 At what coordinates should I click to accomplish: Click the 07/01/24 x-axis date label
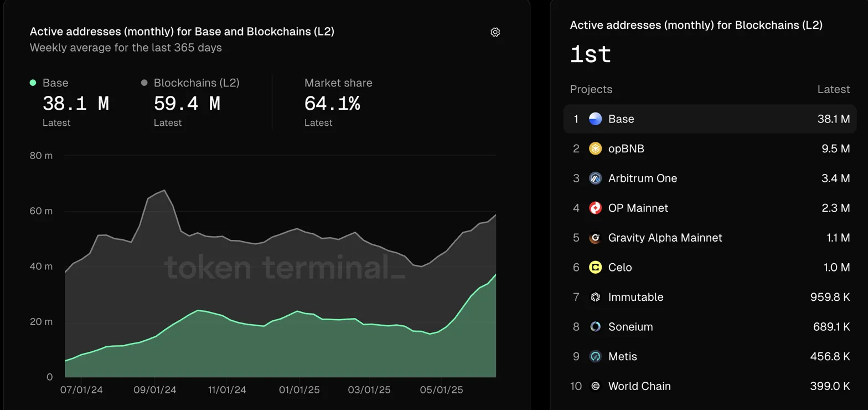(x=81, y=390)
